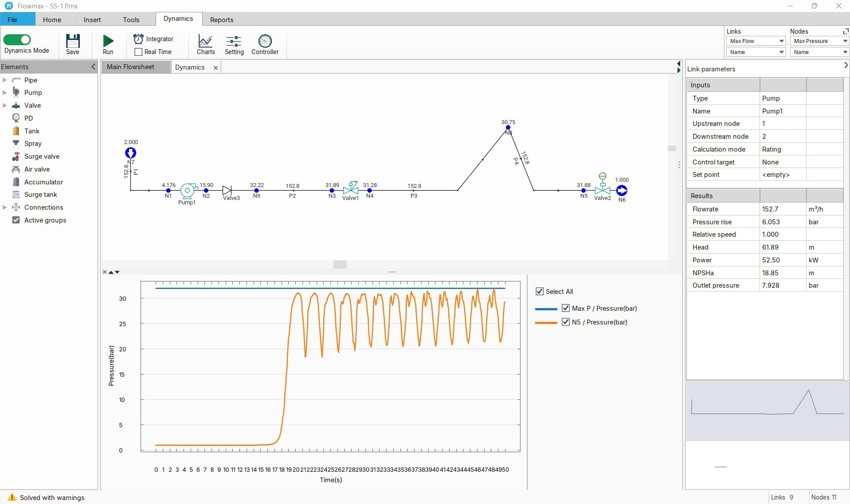Select the Air valve element
The width and height of the screenshot is (850, 504).
(16, 169)
